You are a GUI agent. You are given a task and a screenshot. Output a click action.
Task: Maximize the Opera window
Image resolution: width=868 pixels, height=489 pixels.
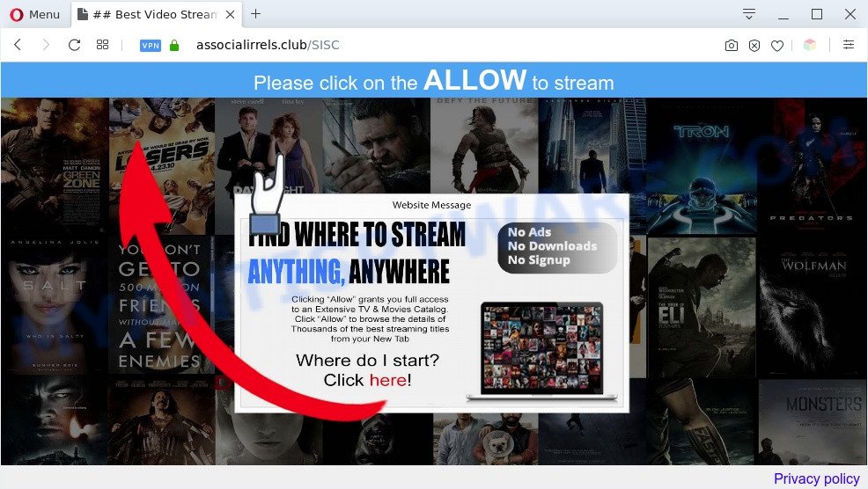817,14
